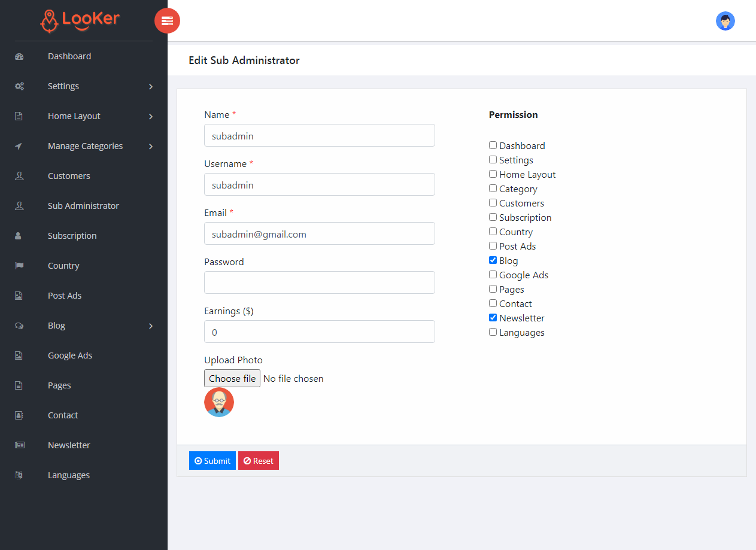Click the Looker logo
756x550 pixels.
[x=80, y=20]
